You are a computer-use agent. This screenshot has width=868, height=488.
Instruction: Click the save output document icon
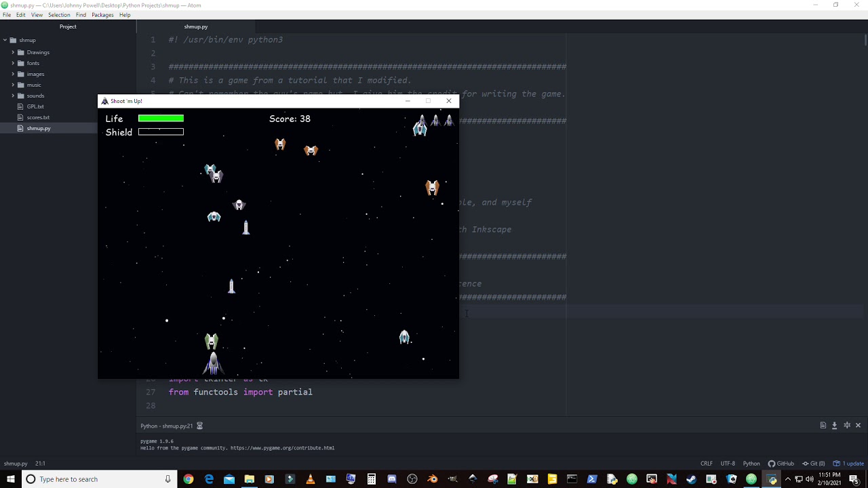click(823, 426)
